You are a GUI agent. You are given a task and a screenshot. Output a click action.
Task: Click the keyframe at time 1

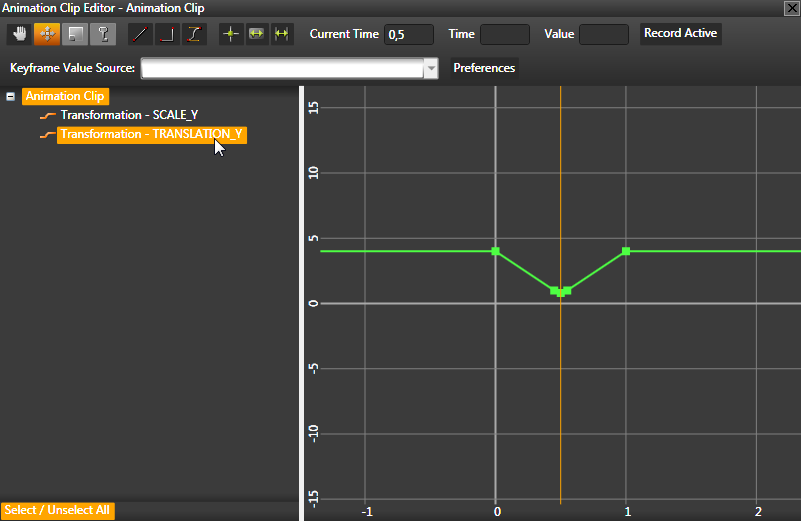click(x=626, y=251)
